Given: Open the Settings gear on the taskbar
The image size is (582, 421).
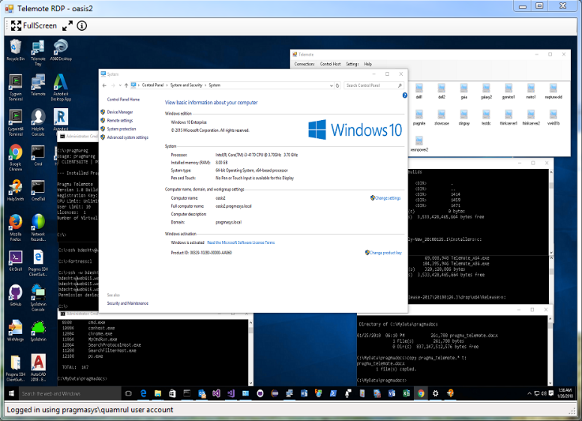Looking at the screenshot, I should [x=435, y=393].
